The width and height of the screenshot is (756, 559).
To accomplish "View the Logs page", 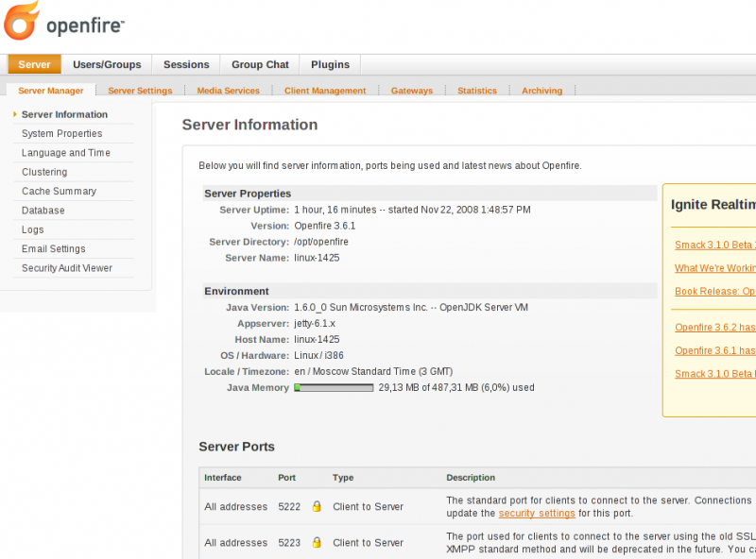I will (x=33, y=229).
